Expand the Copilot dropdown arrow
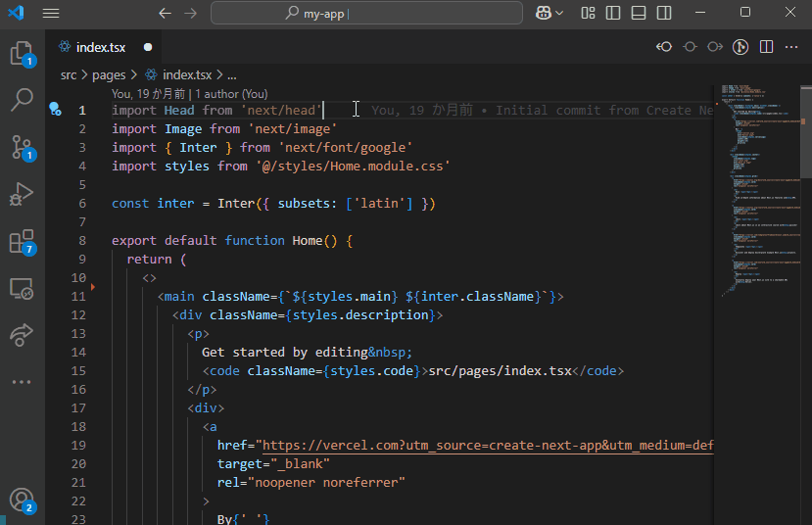 pos(559,13)
